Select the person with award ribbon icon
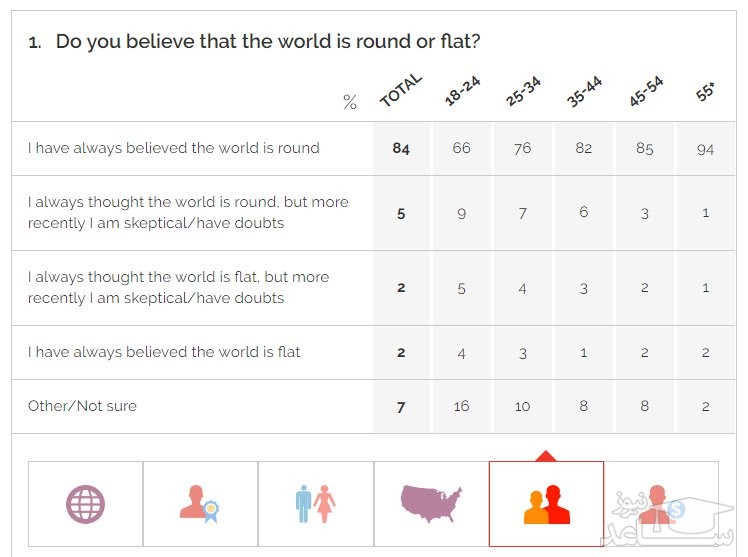The image size is (748, 557). 199,503
